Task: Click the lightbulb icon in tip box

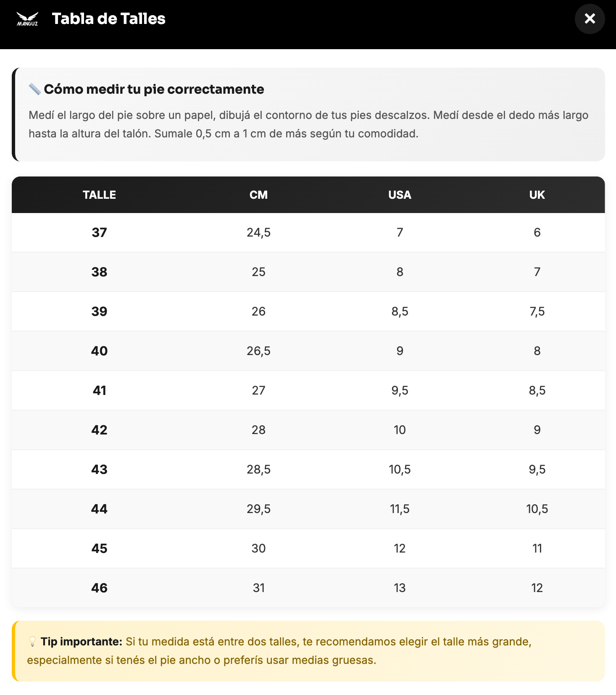Action: point(32,642)
